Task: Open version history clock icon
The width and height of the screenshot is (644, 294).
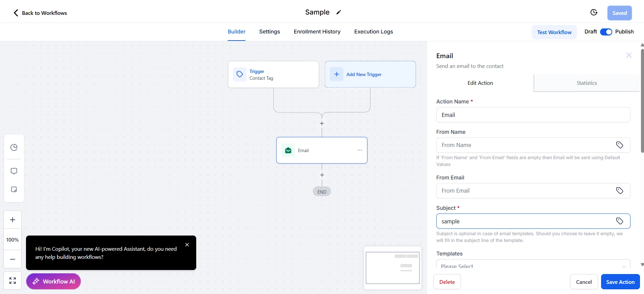Action: click(594, 13)
